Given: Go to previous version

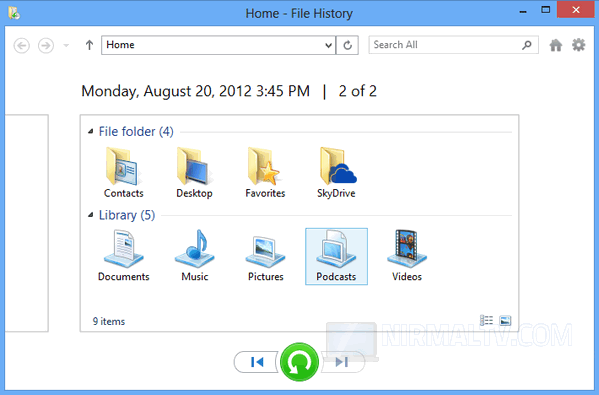Looking at the screenshot, I should [256, 362].
